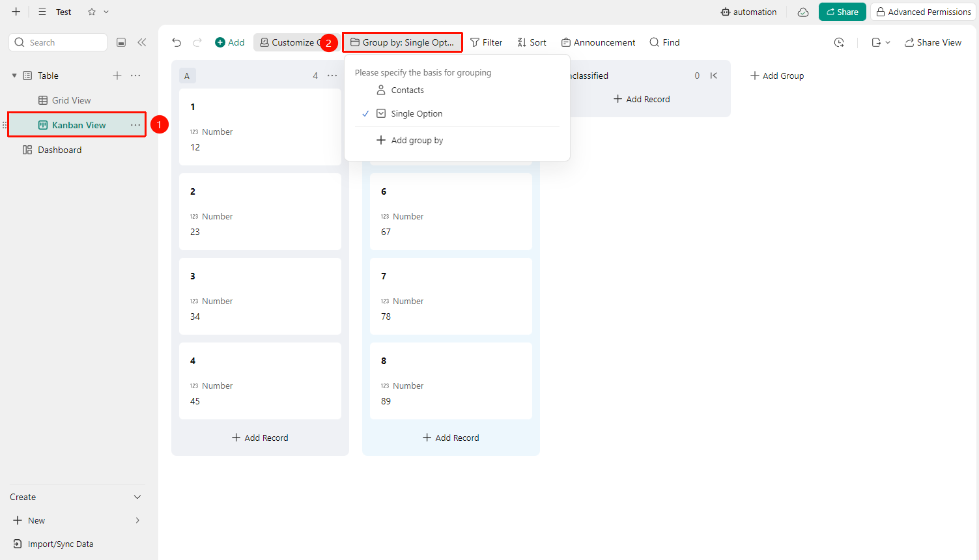The height and width of the screenshot is (560, 979).
Task: Select Kanban View in sidebar
Action: point(78,125)
